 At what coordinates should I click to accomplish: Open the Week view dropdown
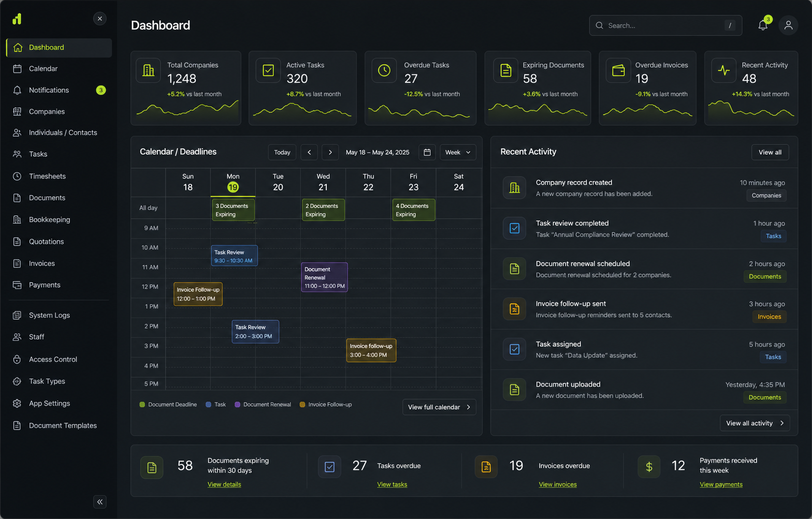pos(458,152)
